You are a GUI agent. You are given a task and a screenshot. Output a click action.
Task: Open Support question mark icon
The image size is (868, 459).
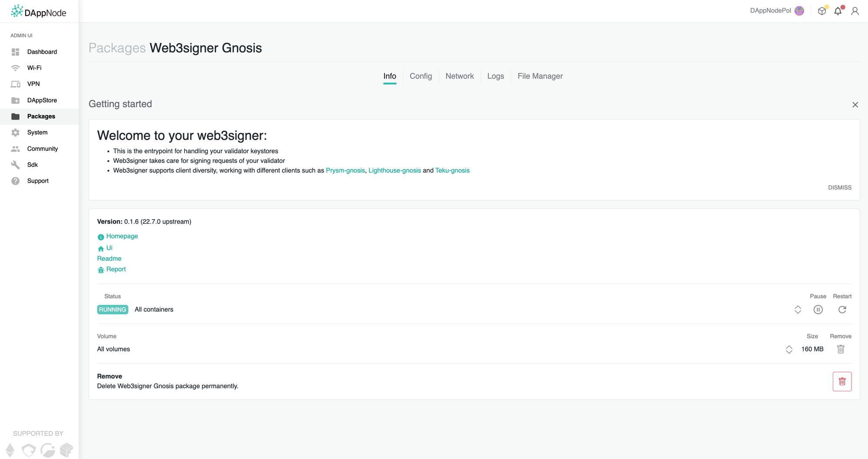click(x=15, y=181)
